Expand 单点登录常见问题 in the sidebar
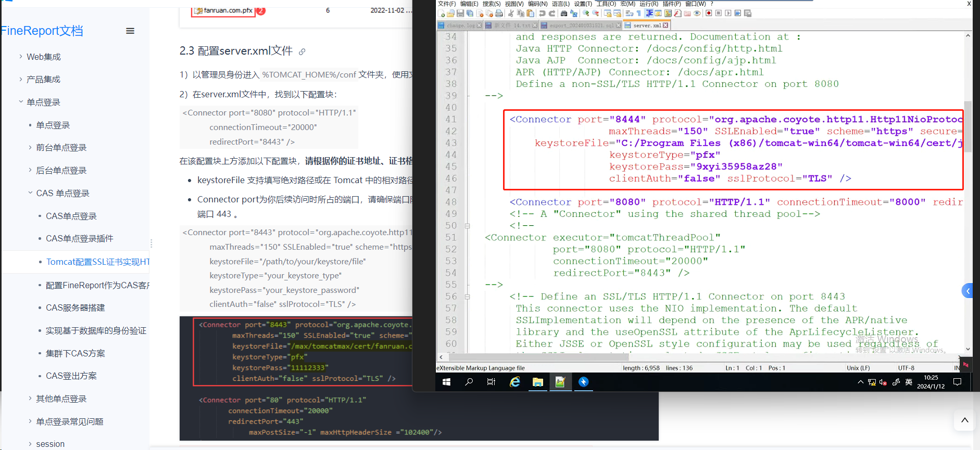 (30, 421)
